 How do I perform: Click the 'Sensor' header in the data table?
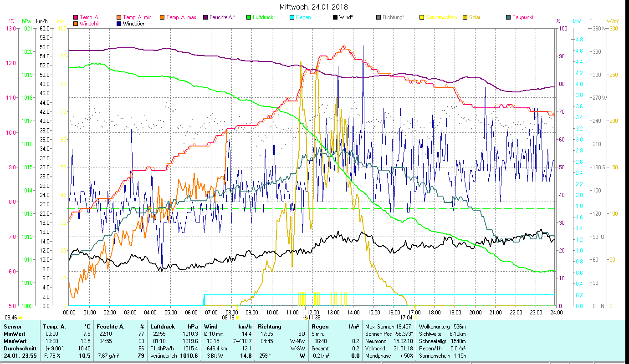coord(12,327)
